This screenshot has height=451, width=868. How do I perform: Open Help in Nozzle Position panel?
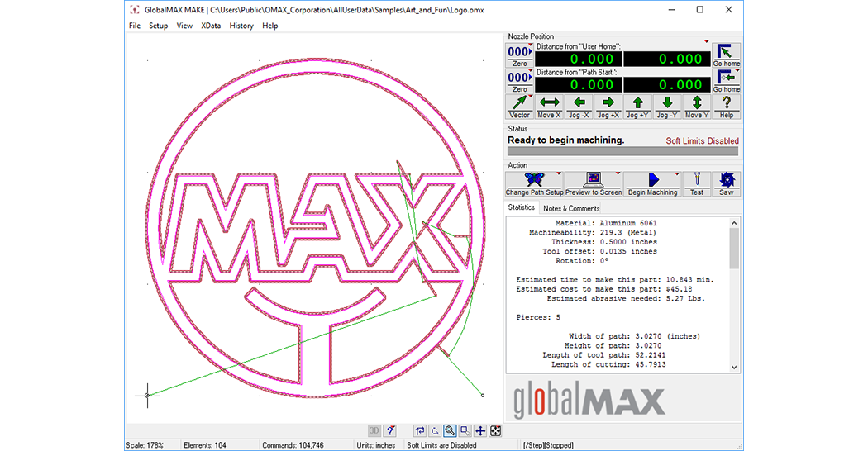point(727,107)
